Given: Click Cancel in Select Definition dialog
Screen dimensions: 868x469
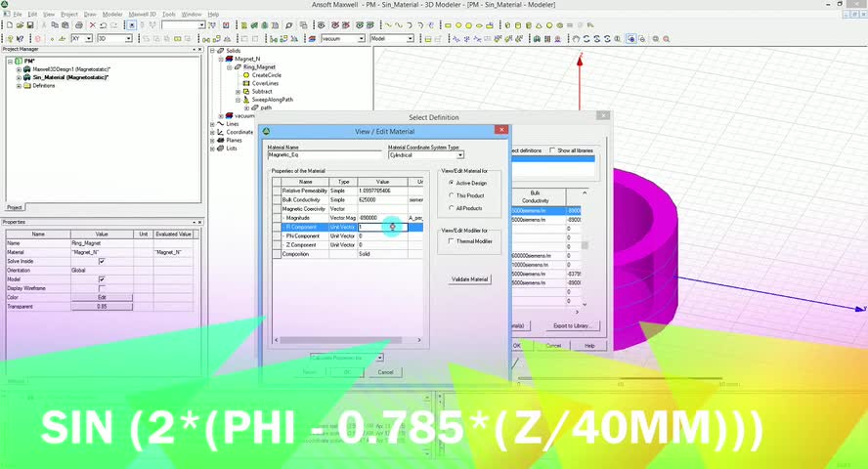Looking at the screenshot, I should [553, 346].
